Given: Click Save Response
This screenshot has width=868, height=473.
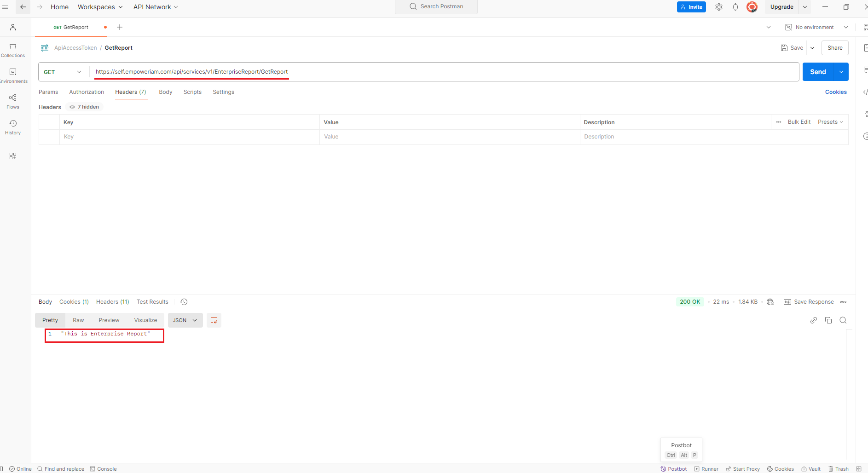Looking at the screenshot, I should 809,302.
